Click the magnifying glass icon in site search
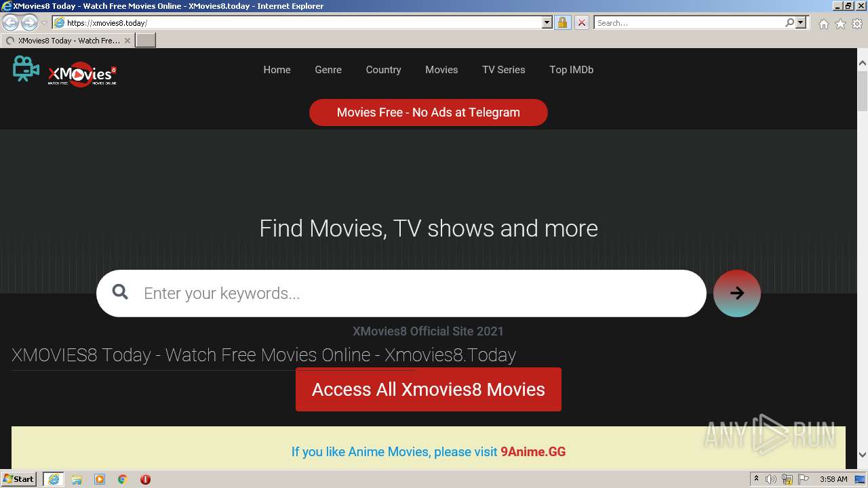Viewport: 868px width, 488px height. point(120,292)
